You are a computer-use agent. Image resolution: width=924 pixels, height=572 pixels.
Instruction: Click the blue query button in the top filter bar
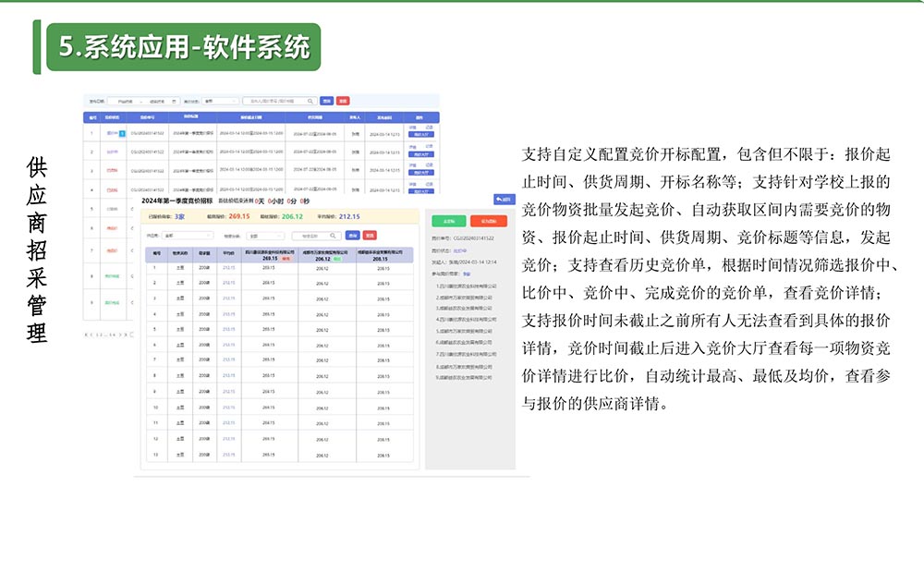click(326, 101)
